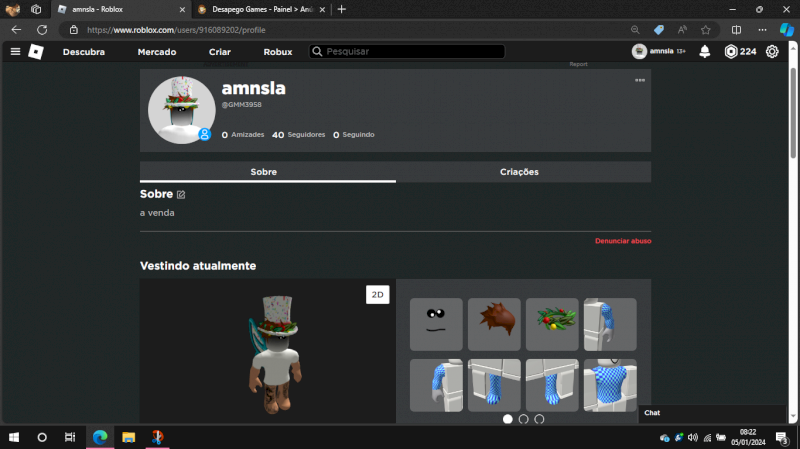Click the search magnifier icon in Pesquisar box
800x449 pixels.
point(317,52)
